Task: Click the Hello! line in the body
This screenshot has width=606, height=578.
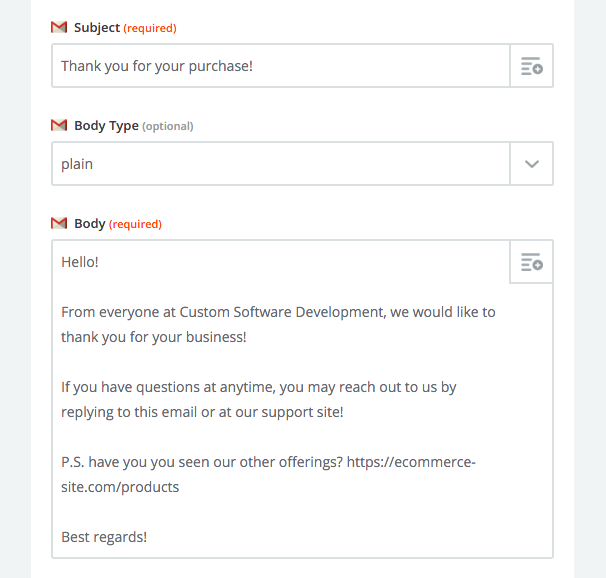Action: (80, 262)
